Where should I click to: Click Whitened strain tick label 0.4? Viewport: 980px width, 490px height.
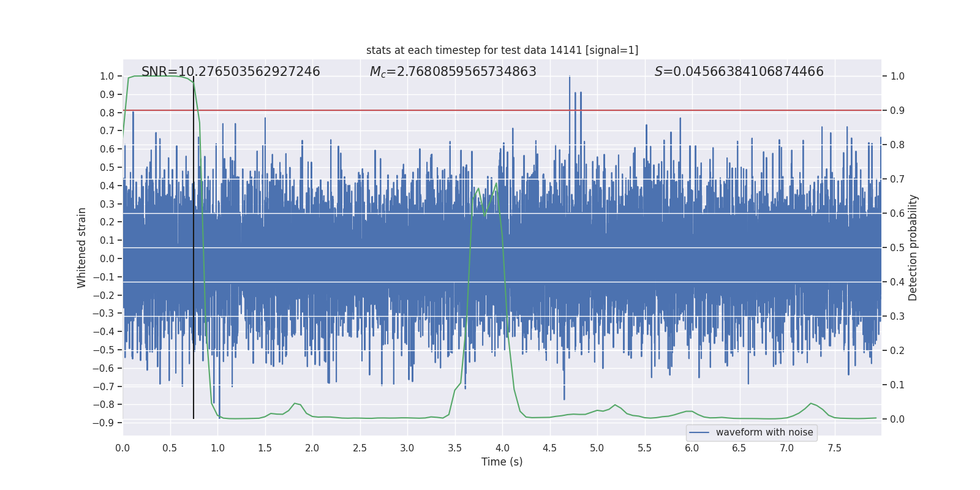[x=107, y=186]
